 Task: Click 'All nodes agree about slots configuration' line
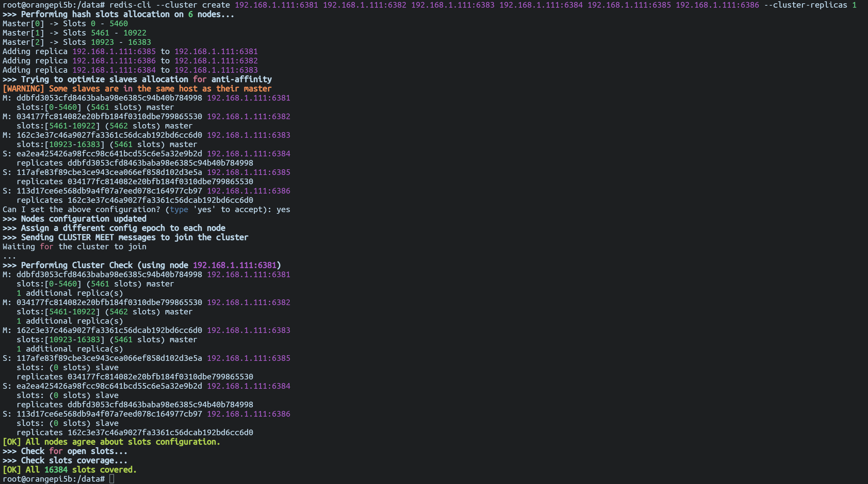click(x=111, y=442)
